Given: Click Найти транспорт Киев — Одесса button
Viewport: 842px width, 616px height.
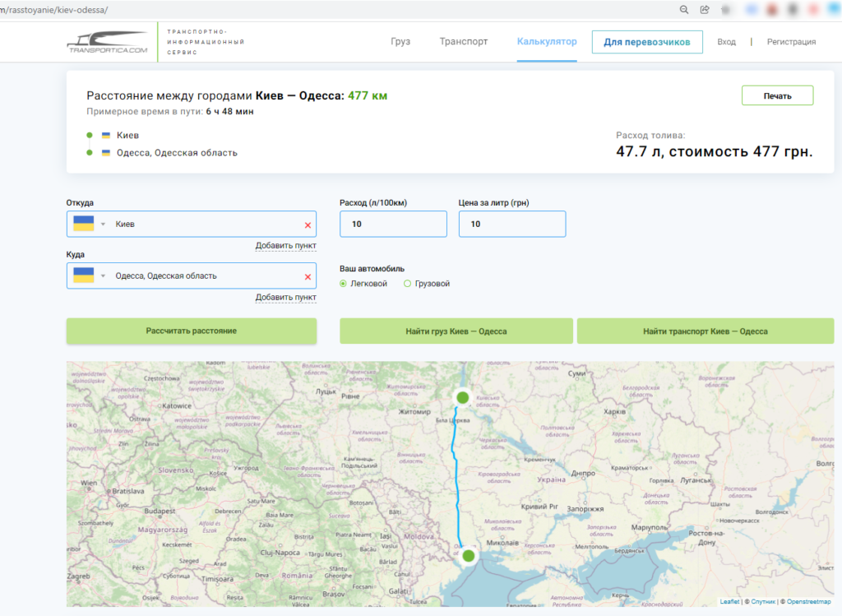Looking at the screenshot, I should click(x=705, y=331).
